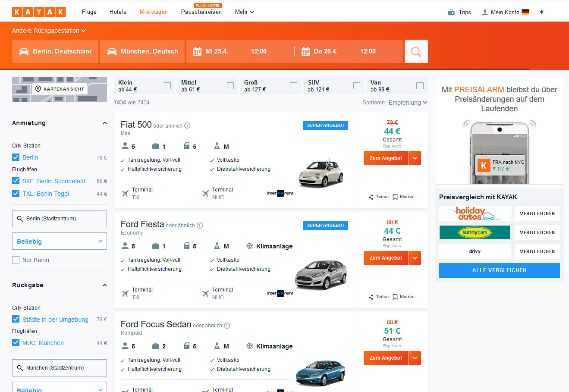The width and height of the screenshot is (569, 392).
Task: Uncheck MUC: München checkbox
Action: click(x=16, y=343)
